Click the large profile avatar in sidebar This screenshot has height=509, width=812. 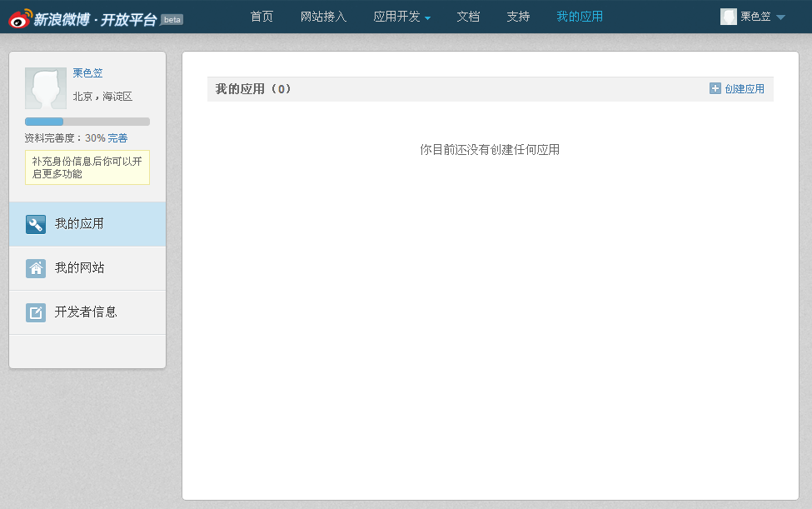tap(46, 88)
